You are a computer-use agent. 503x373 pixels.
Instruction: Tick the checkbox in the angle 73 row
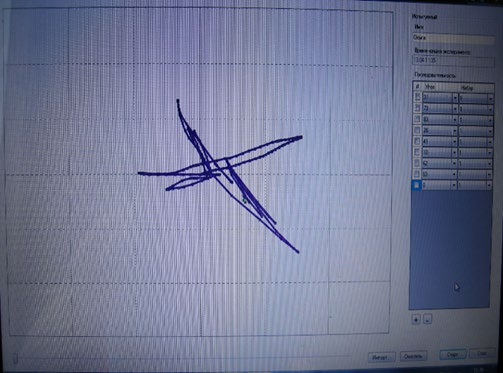coord(417,108)
